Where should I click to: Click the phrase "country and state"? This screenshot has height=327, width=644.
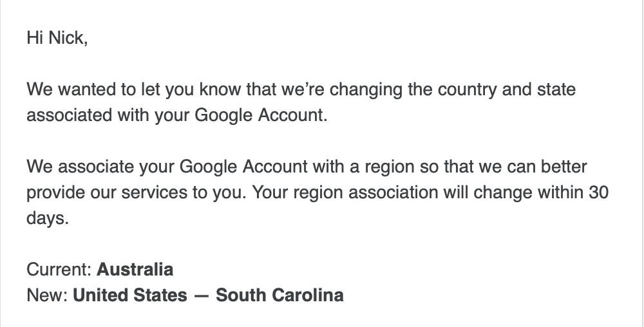point(506,89)
